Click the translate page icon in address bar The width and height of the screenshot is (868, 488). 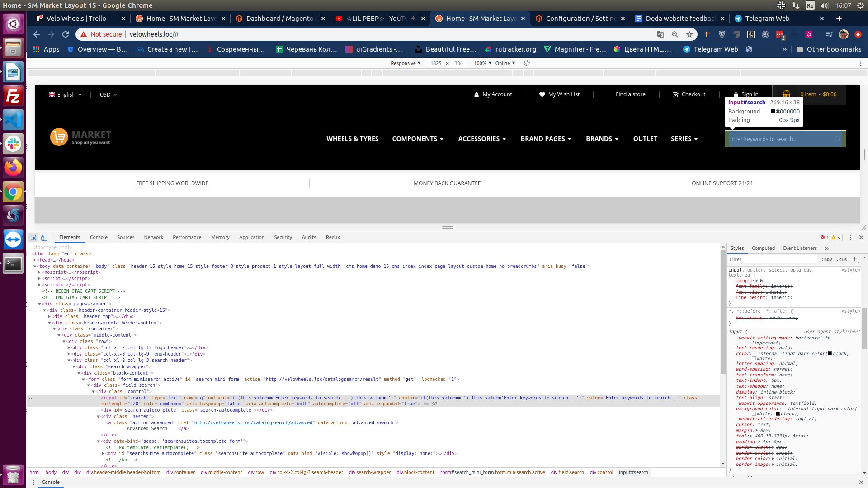pyautogui.click(x=660, y=34)
